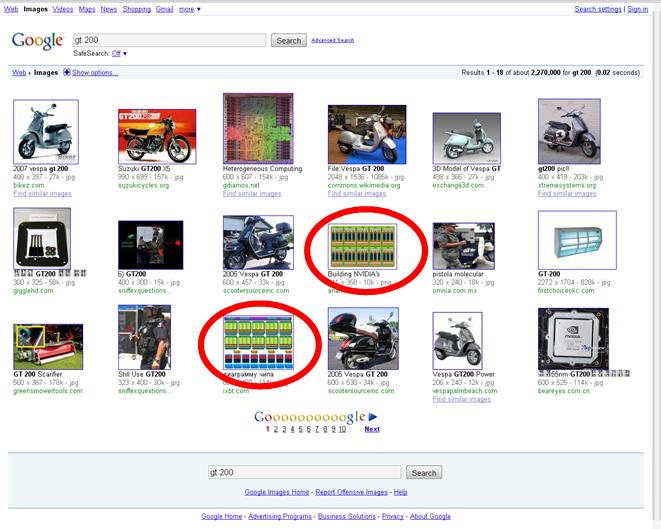Click beareyes.com.cn source text
Image resolution: width=661 pixels, height=529 pixels.
click(564, 391)
